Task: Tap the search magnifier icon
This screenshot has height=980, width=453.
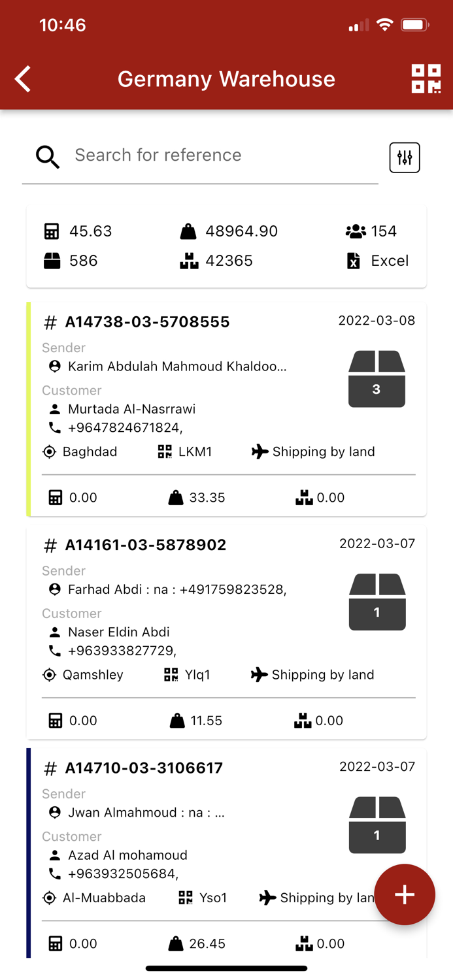Action: (x=48, y=157)
